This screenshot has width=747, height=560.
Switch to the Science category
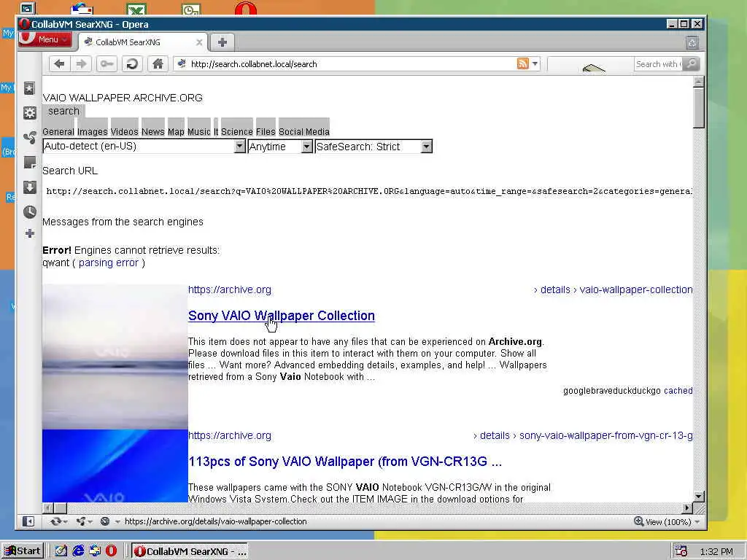click(237, 131)
